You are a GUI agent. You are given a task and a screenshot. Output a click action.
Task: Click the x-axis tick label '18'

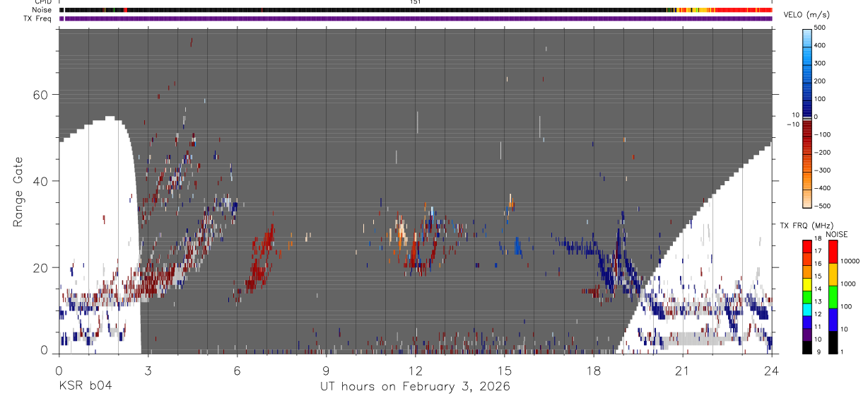[594, 371]
